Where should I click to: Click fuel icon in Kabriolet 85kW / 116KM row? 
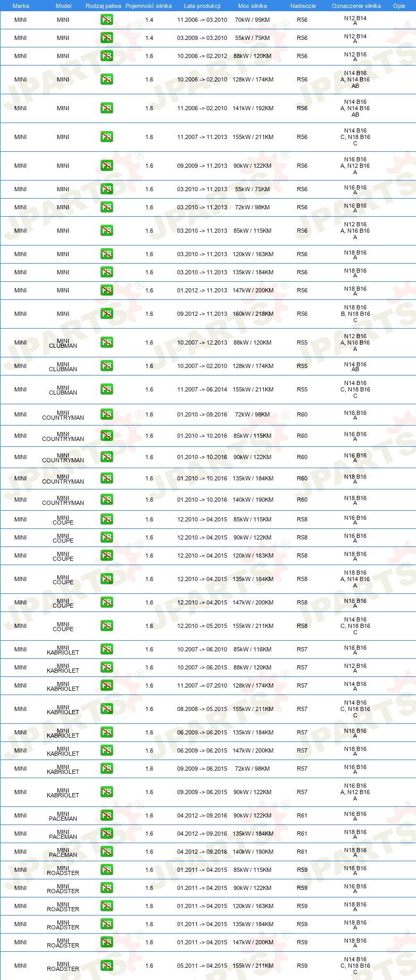(106, 649)
